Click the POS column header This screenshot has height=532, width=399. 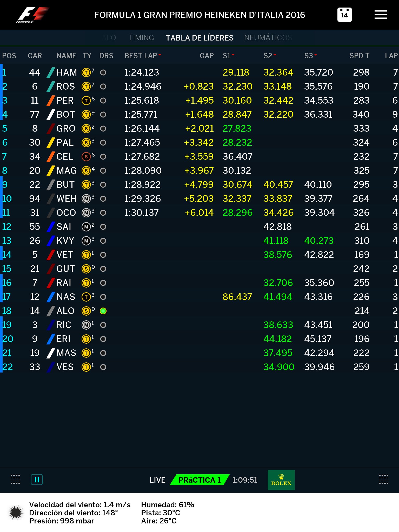coord(9,56)
